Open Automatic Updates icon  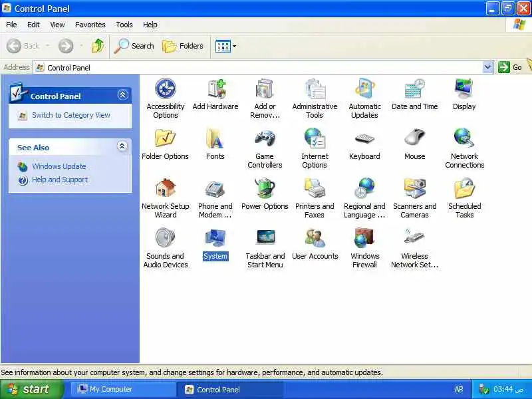coord(364,98)
